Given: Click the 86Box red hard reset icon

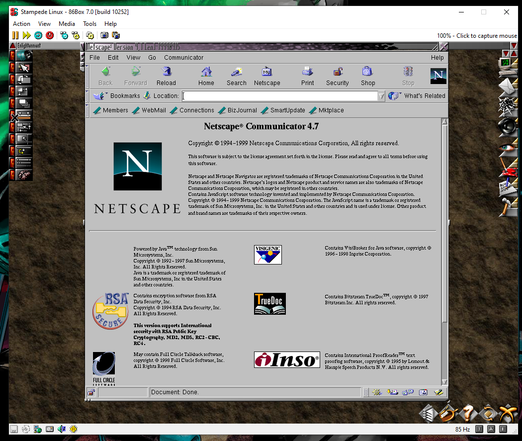Looking at the screenshot, I should click(x=50, y=35).
